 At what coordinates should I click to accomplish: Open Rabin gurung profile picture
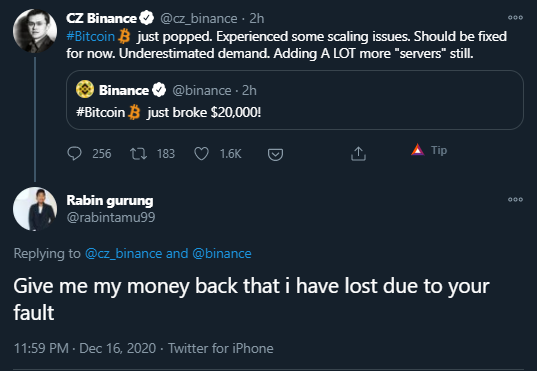pos(35,209)
